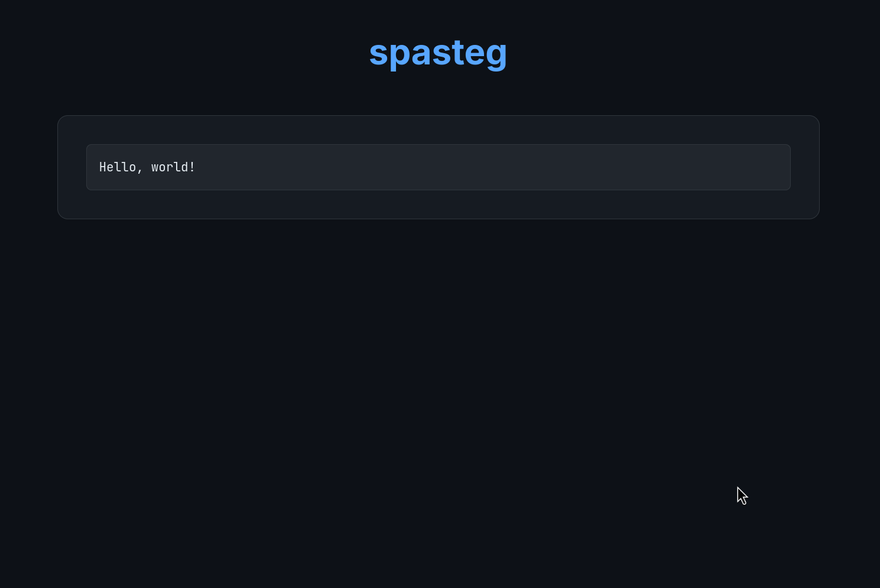Click card padding left of code block
This screenshot has width=880, height=588.
coord(72,167)
